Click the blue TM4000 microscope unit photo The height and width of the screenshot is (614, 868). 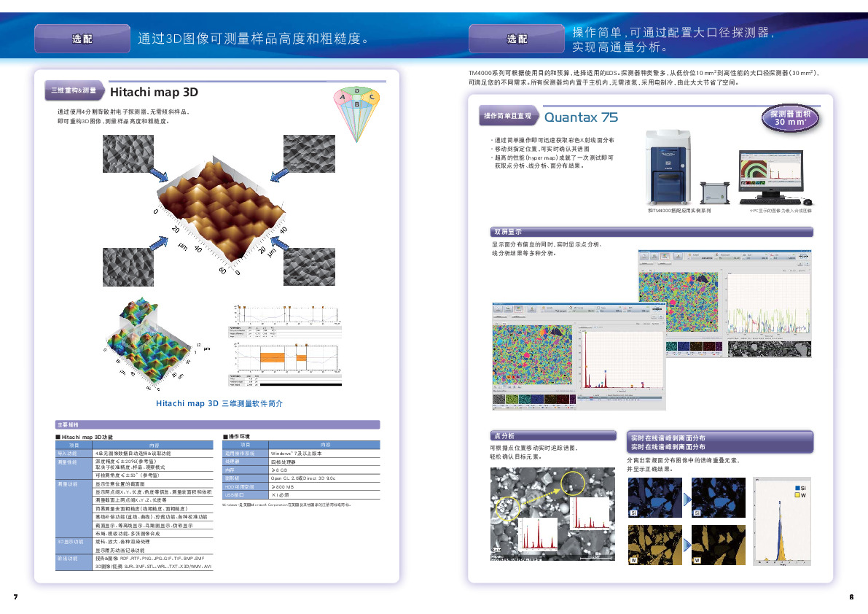(x=668, y=168)
